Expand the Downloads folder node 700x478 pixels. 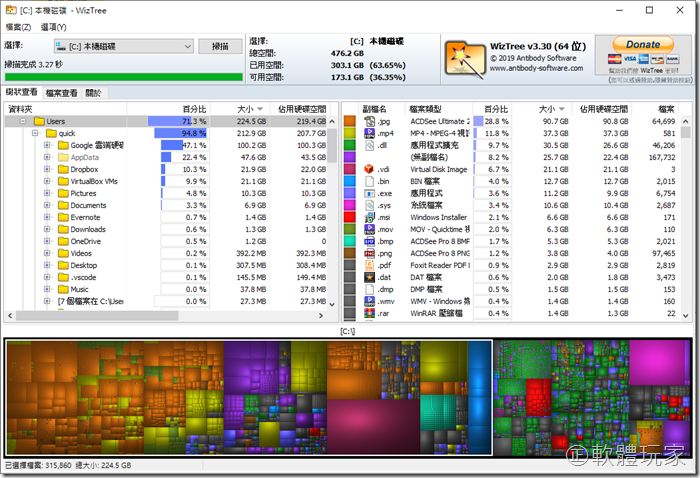pos(47,229)
